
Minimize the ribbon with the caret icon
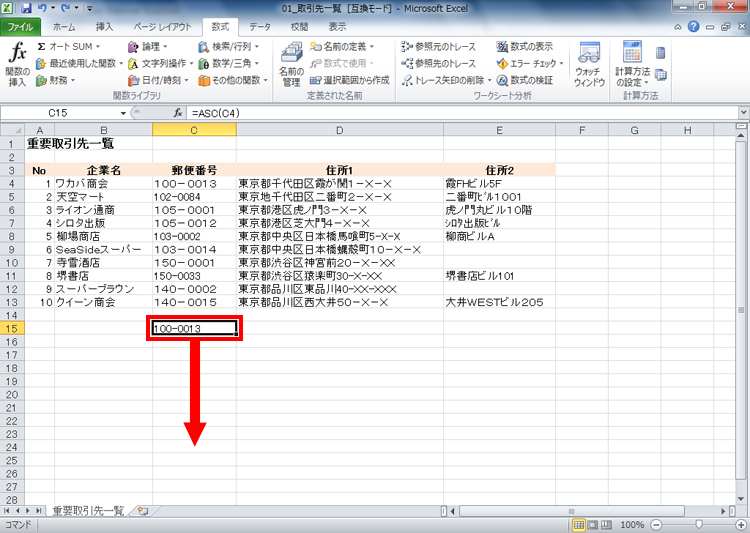click(x=678, y=27)
